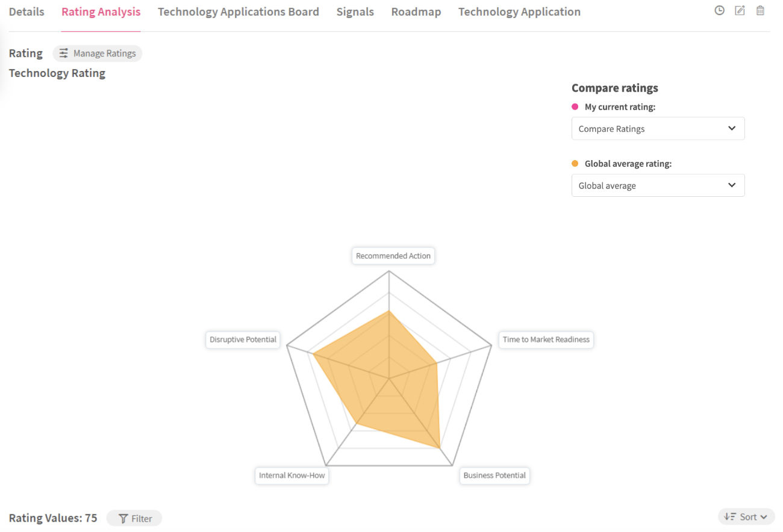This screenshot has width=783, height=532.
Task: Click the Time to Market Readiness label
Action: [x=546, y=339]
